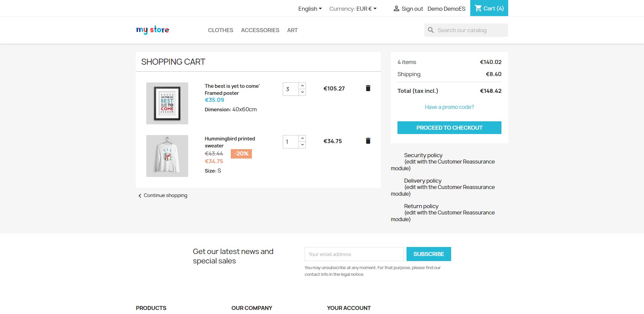Open the framed poster product thumbnail
This screenshot has width=644, height=314.
tap(167, 103)
